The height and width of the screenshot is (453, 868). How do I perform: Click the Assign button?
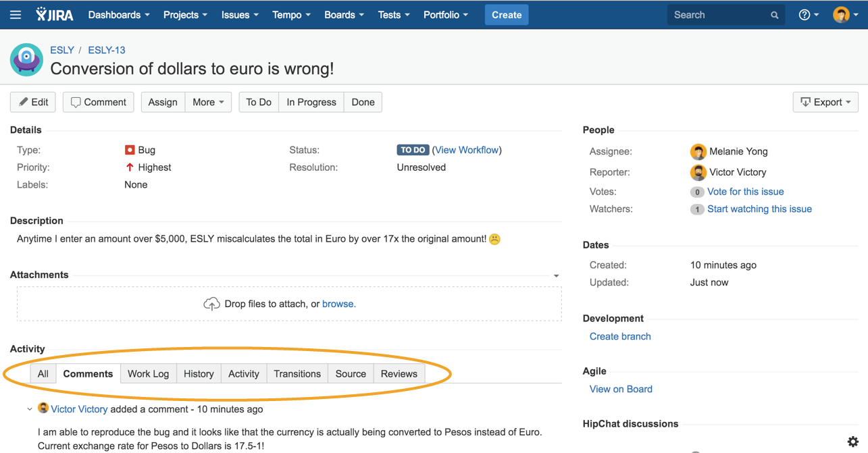[x=163, y=102]
